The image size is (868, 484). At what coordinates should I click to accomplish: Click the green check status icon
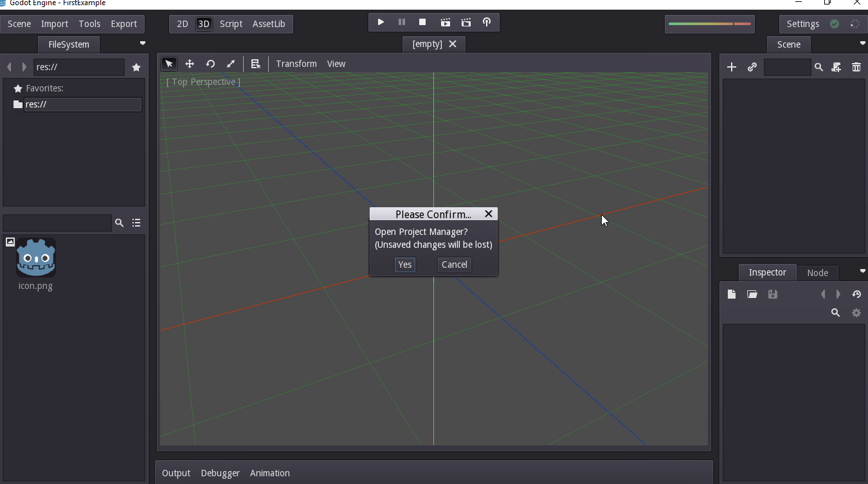tap(835, 24)
